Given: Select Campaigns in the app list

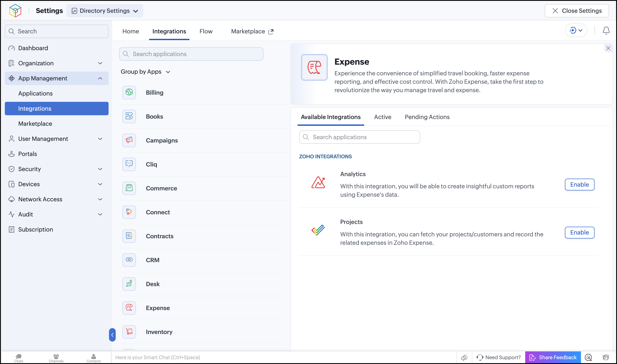Looking at the screenshot, I should click(x=201, y=140).
